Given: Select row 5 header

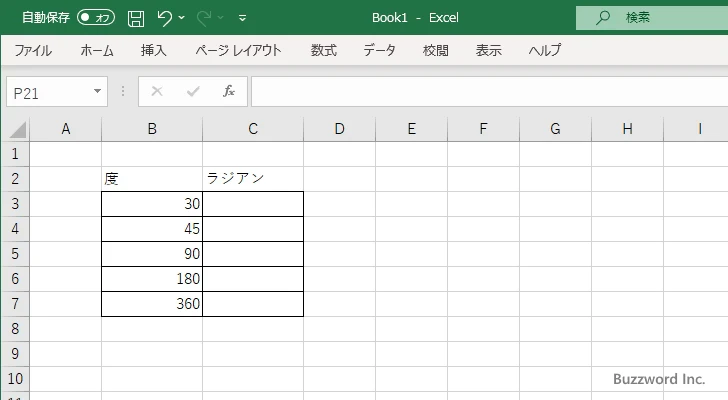Looking at the screenshot, I should coord(15,254).
